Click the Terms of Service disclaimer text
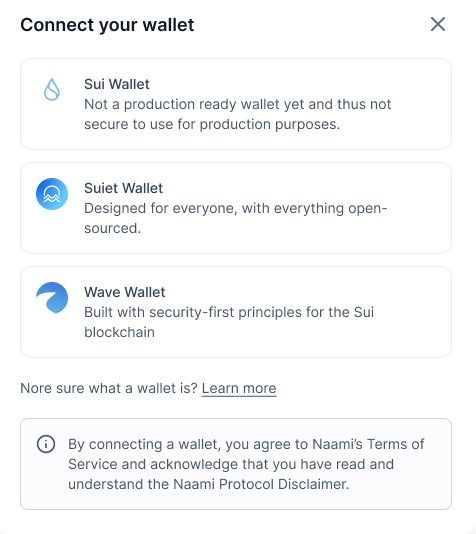 tap(246, 454)
